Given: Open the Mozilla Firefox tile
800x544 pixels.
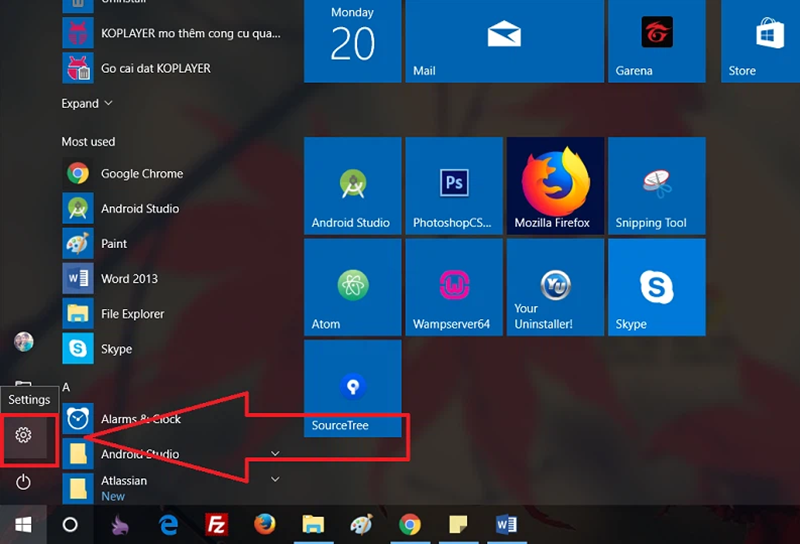Looking at the screenshot, I should tap(553, 186).
